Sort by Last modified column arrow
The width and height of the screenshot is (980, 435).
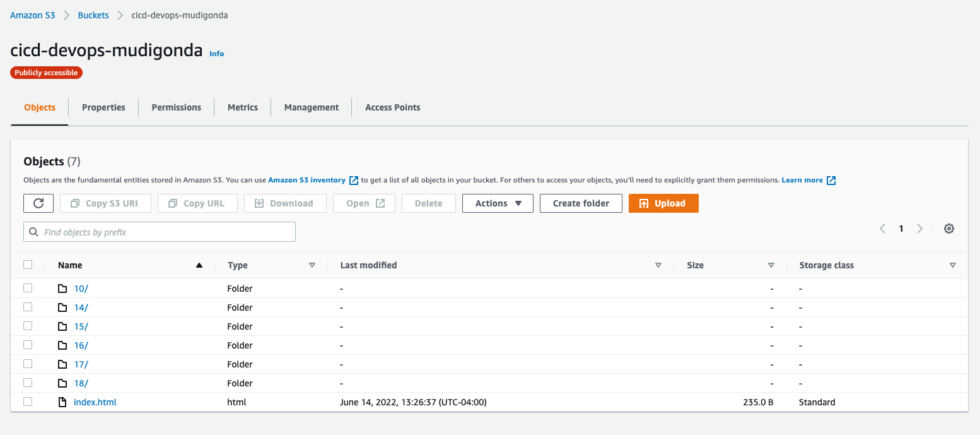pos(658,265)
